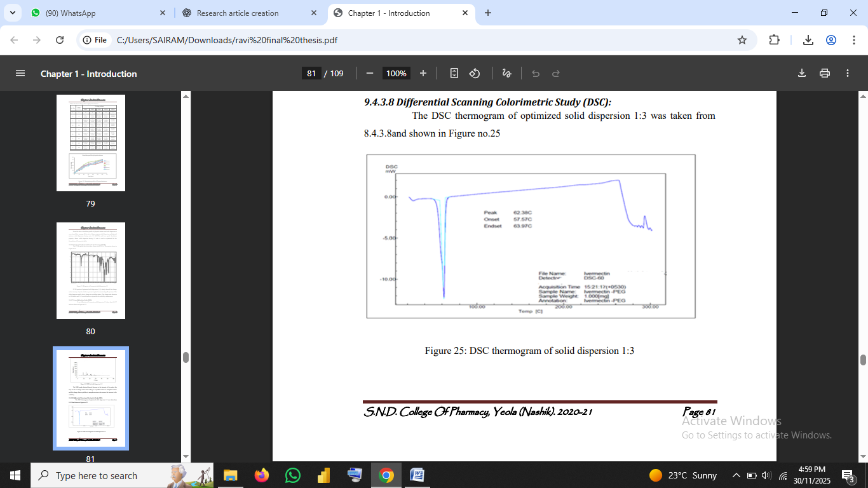Click the zoom in plus button
Viewport: 868px width, 488px height.
point(423,74)
